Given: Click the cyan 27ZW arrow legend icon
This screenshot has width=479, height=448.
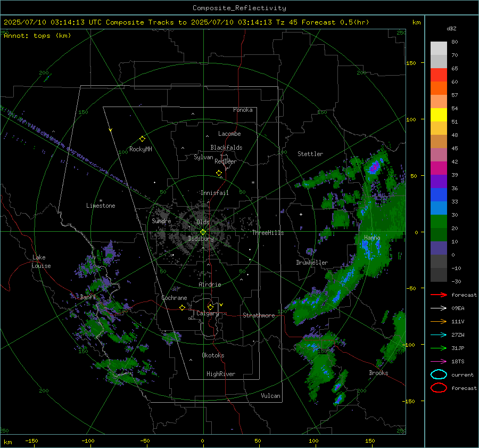Looking at the screenshot, I should pos(439,335).
